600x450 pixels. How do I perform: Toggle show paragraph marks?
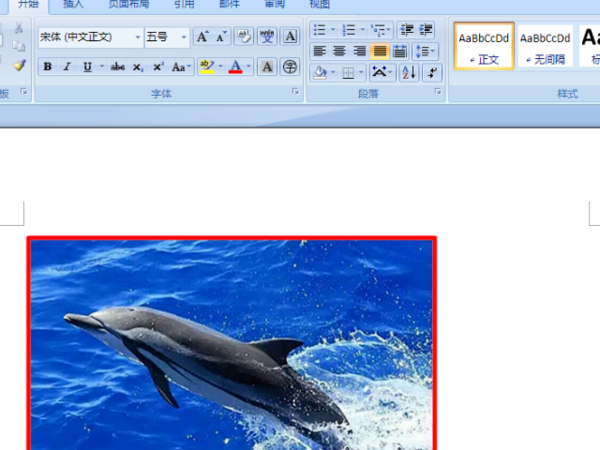[432, 72]
